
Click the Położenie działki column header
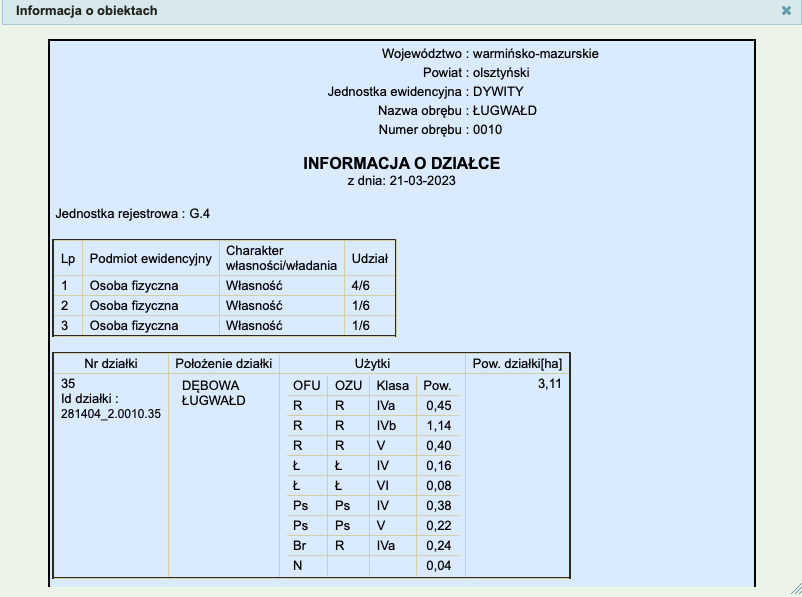click(224, 363)
